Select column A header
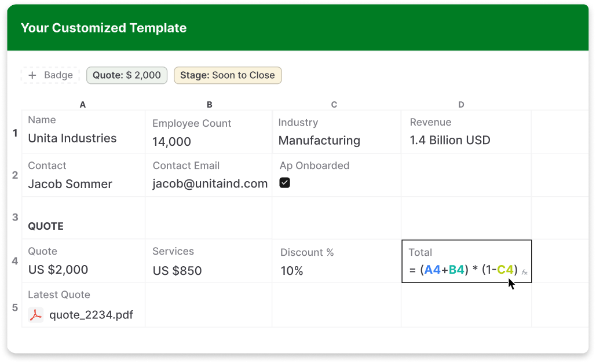596x364 pixels. [83, 105]
